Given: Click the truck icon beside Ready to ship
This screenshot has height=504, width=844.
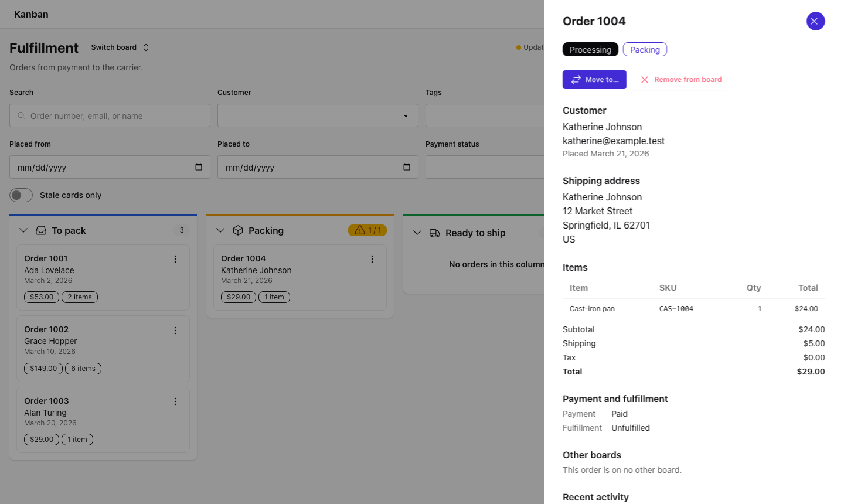Looking at the screenshot, I should [435, 233].
